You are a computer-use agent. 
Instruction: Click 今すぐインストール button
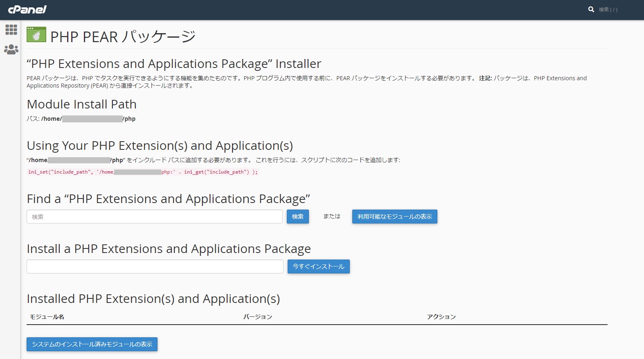(319, 266)
